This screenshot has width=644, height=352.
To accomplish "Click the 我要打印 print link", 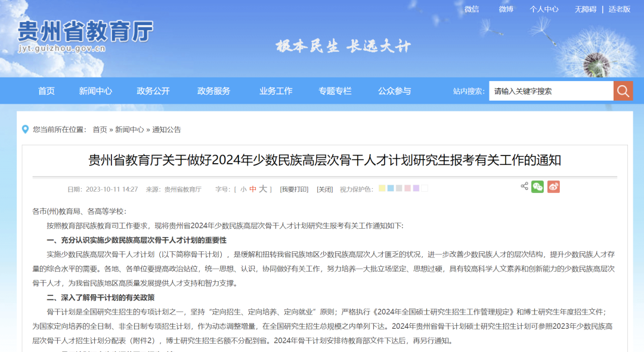I will point(295,189).
